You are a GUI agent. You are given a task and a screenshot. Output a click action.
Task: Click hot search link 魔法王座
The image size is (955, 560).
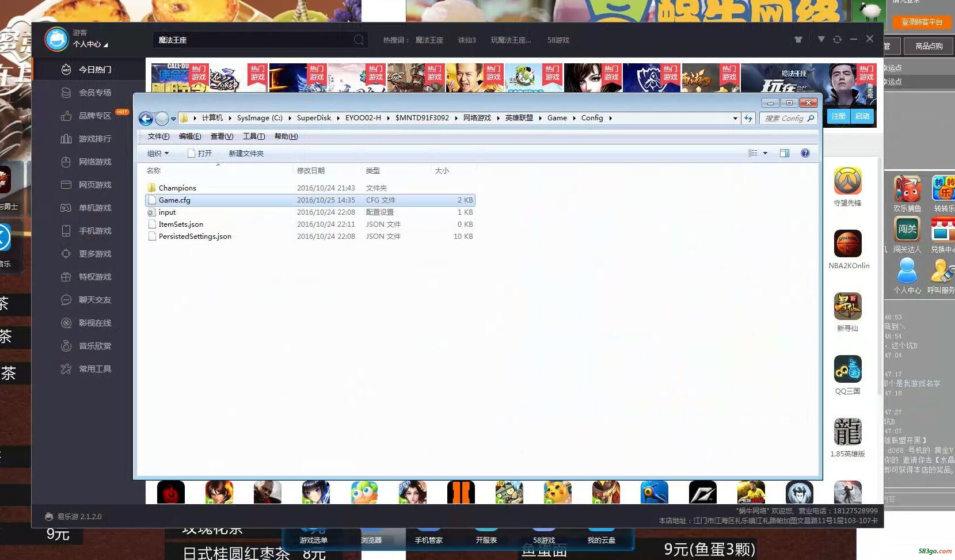429,40
